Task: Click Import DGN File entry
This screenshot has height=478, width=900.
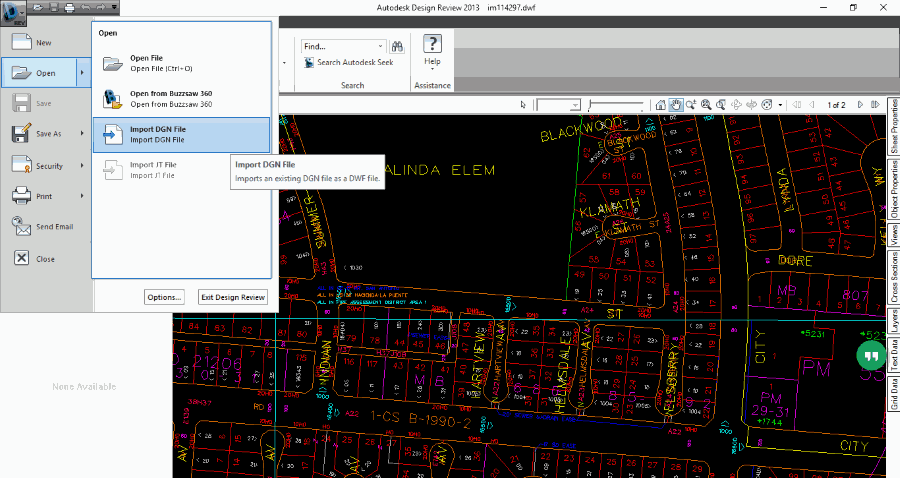Action: pos(181,135)
